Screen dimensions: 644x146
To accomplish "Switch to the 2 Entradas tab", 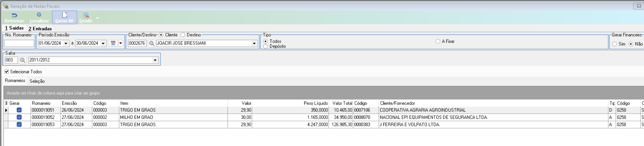I will tap(40, 29).
